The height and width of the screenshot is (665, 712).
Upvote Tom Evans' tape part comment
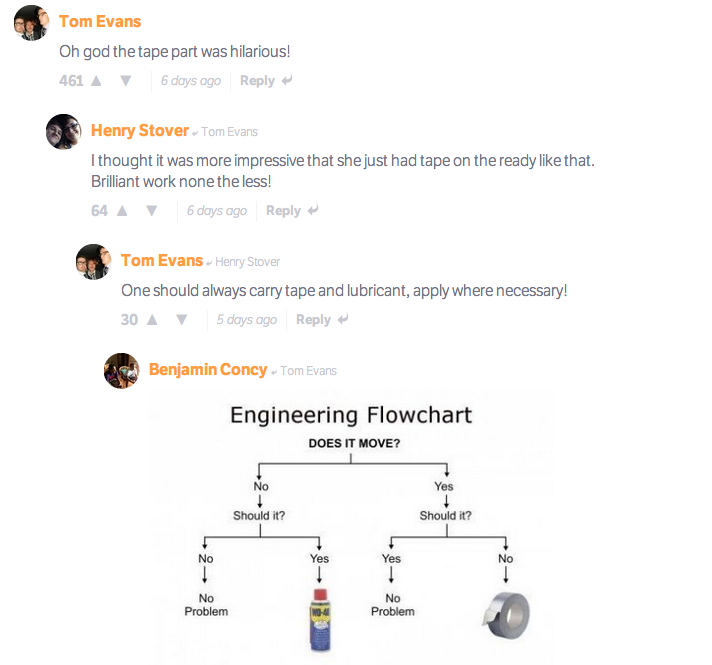(x=97, y=81)
